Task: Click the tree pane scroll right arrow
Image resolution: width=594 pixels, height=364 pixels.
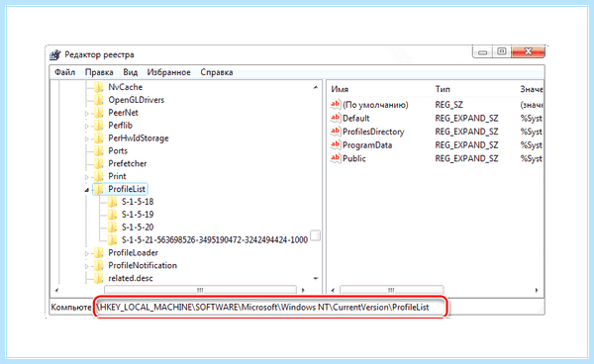Action: (x=303, y=290)
